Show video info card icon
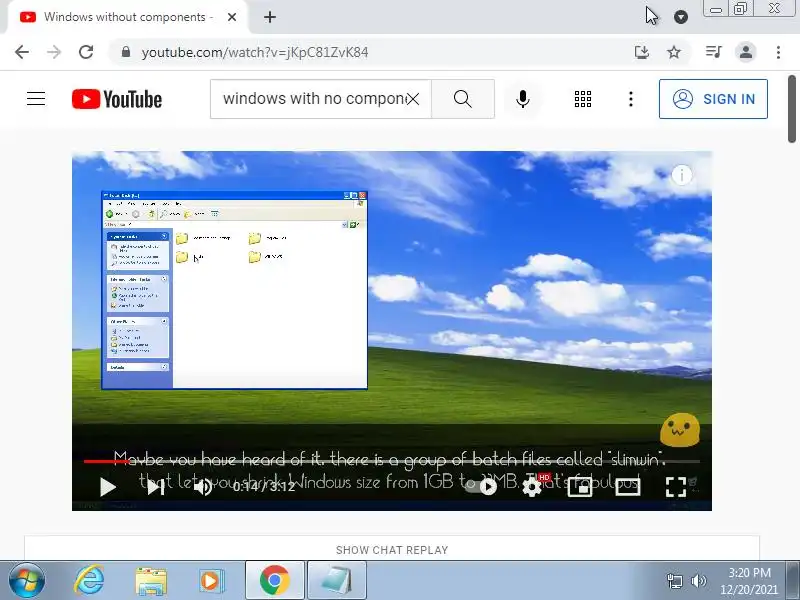 click(x=682, y=176)
